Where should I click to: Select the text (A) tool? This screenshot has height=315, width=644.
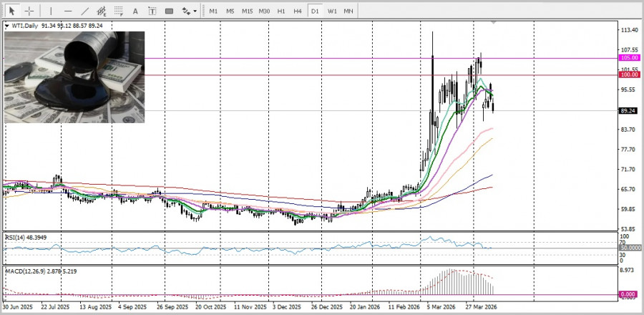[x=135, y=11]
